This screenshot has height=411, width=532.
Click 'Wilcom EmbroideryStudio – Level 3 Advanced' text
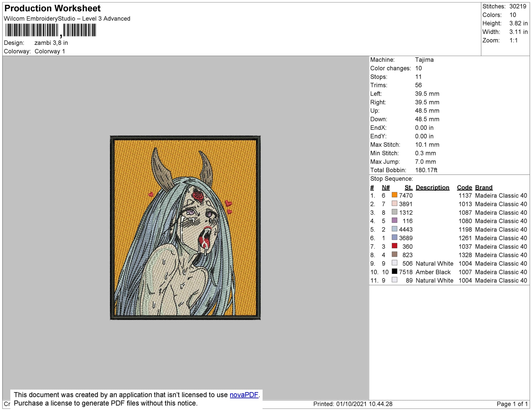(67, 19)
